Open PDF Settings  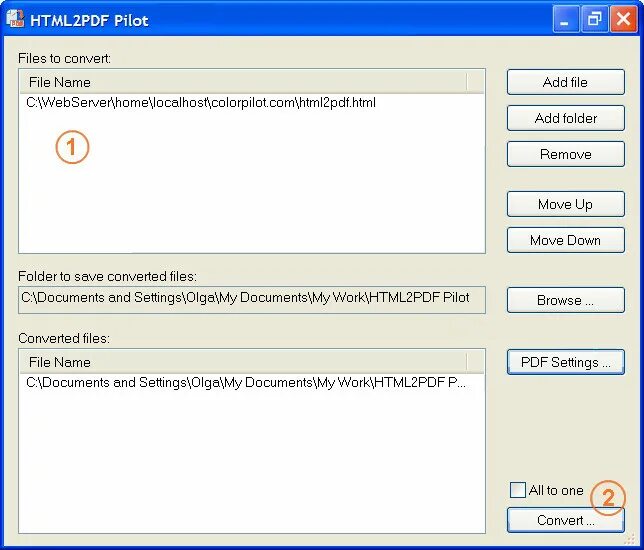click(566, 362)
